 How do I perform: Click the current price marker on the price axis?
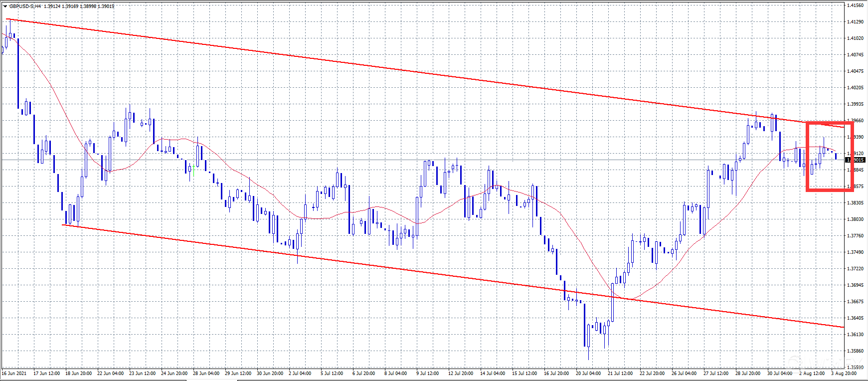point(856,160)
